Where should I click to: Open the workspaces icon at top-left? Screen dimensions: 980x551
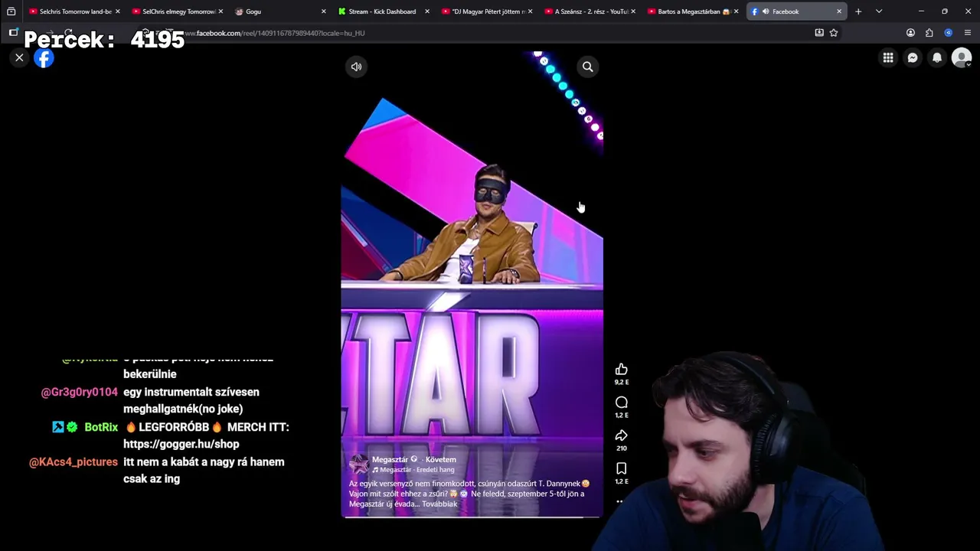(x=11, y=11)
